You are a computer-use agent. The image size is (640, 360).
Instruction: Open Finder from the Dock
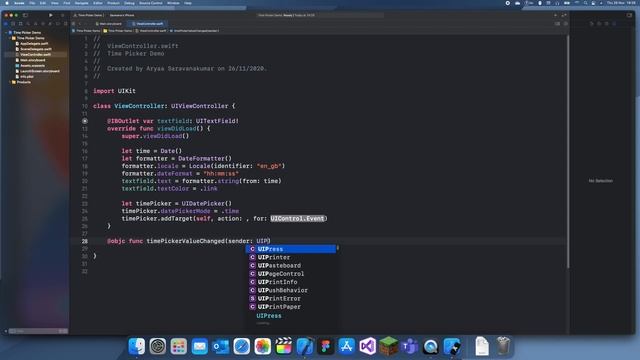[x=137, y=346]
